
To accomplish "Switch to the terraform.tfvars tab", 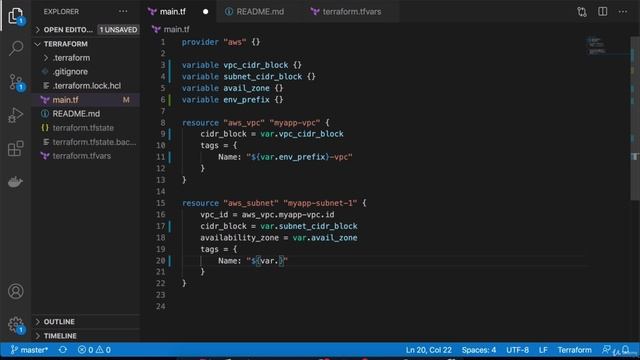I will 351,11.
